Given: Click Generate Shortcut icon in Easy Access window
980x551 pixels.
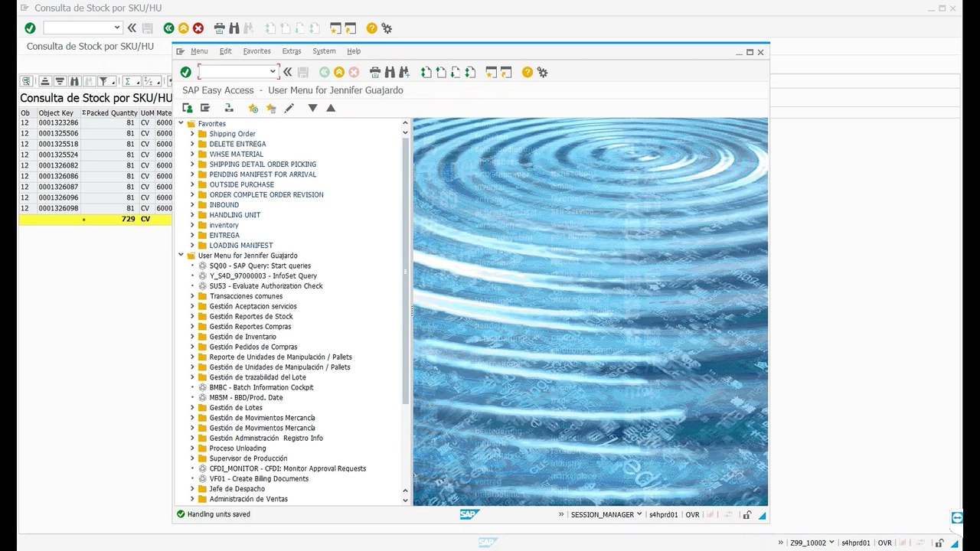Looking at the screenshot, I should [x=505, y=72].
